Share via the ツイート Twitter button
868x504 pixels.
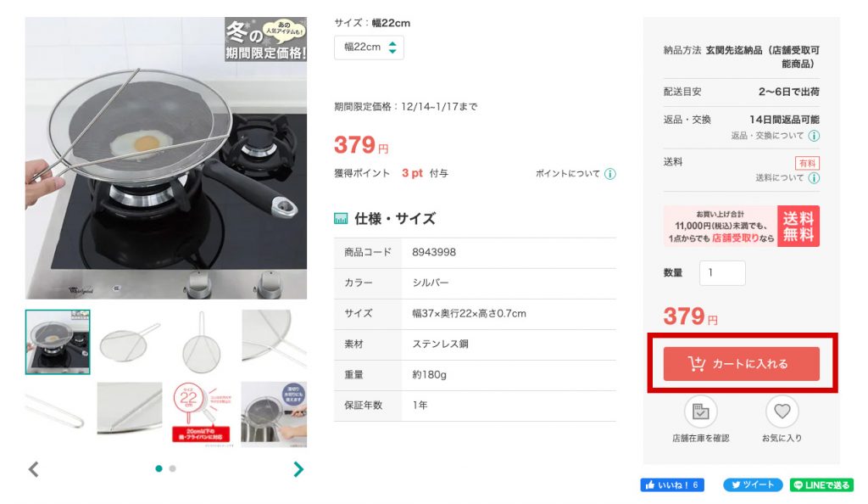(x=753, y=485)
